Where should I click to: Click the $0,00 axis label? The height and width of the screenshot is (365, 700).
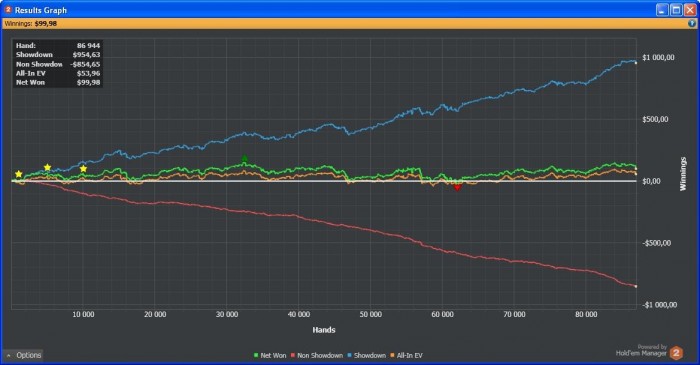click(x=651, y=181)
